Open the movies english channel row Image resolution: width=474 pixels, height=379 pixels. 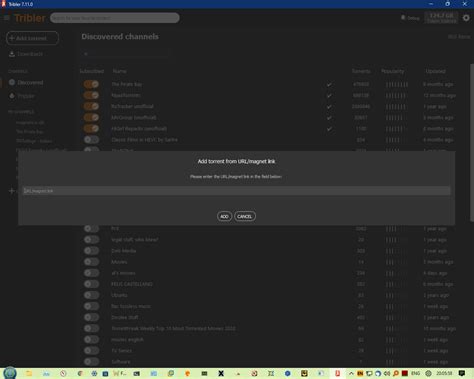(127, 339)
